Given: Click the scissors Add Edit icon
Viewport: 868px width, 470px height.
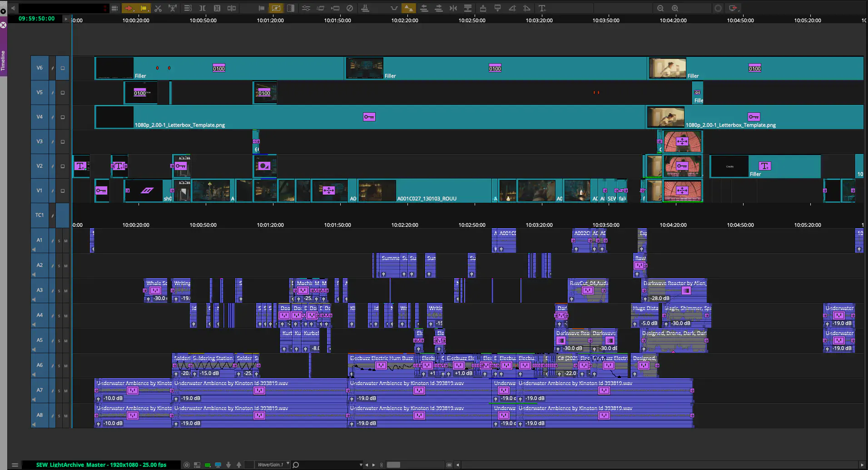Looking at the screenshot, I should (158, 8).
